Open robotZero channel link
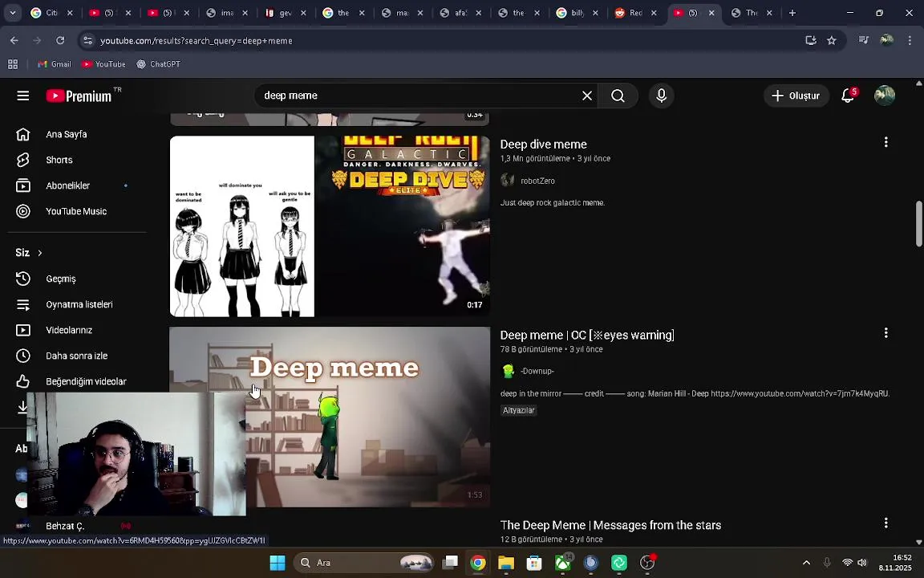 537,181
